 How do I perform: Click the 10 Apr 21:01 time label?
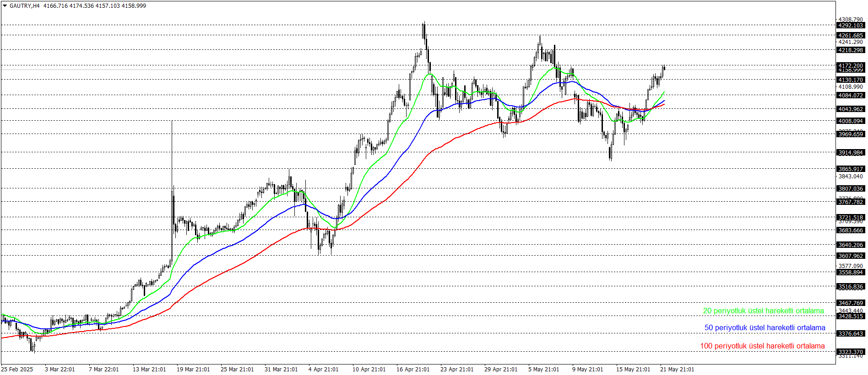369,370
